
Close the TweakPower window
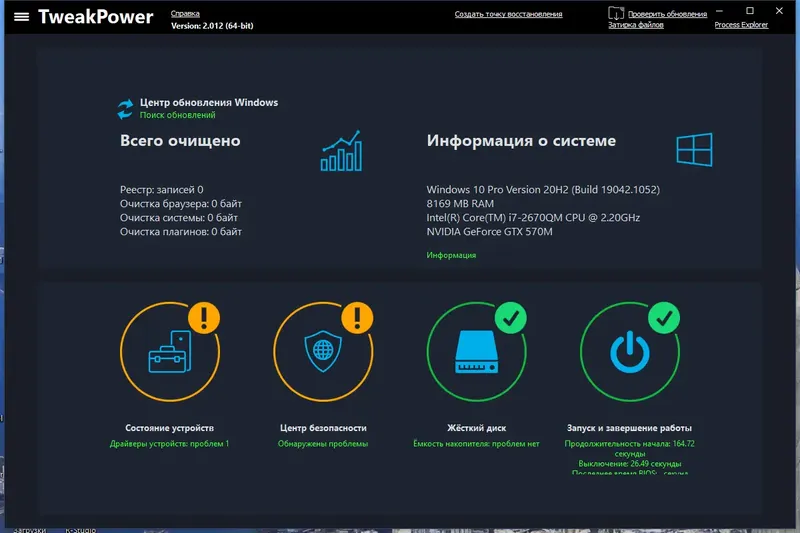point(779,10)
